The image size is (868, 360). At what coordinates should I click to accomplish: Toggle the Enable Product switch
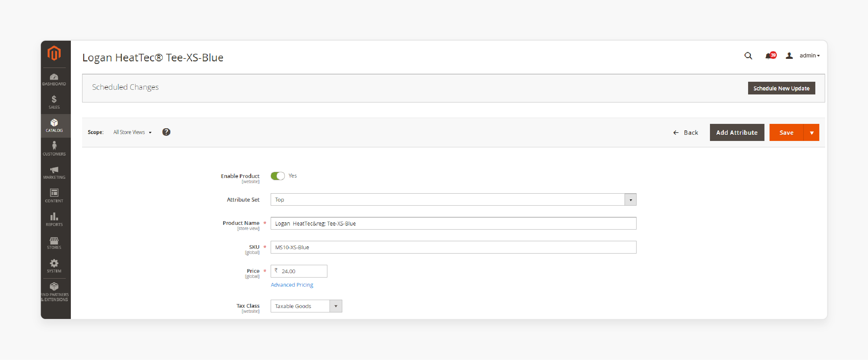278,176
